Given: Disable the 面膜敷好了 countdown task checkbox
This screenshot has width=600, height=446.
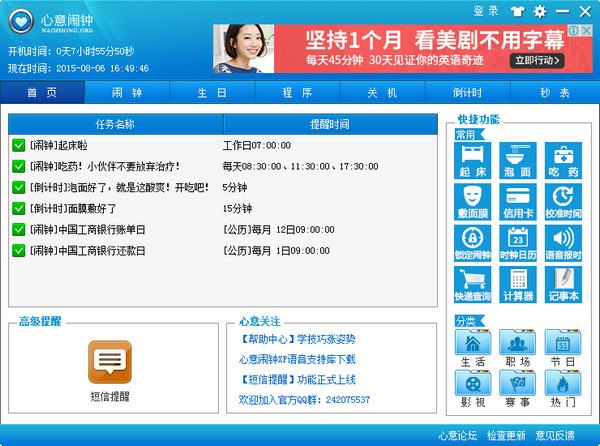Looking at the screenshot, I should click(19, 208).
